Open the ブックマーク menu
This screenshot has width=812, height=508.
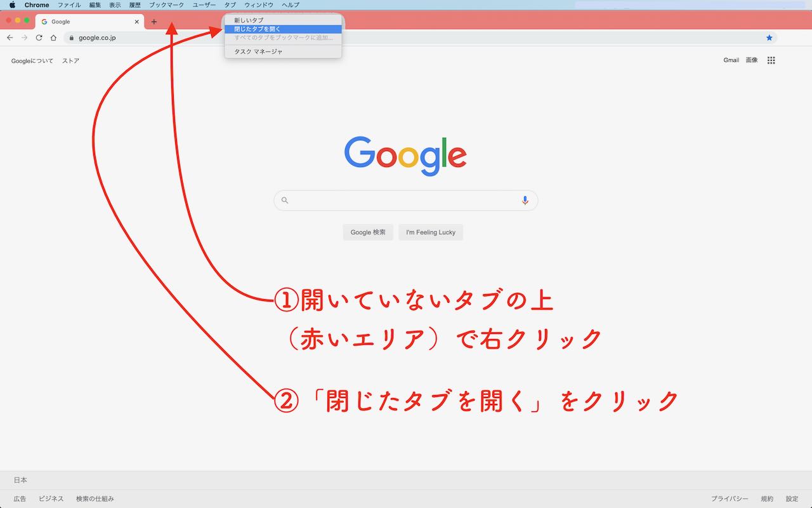[167, 4]
